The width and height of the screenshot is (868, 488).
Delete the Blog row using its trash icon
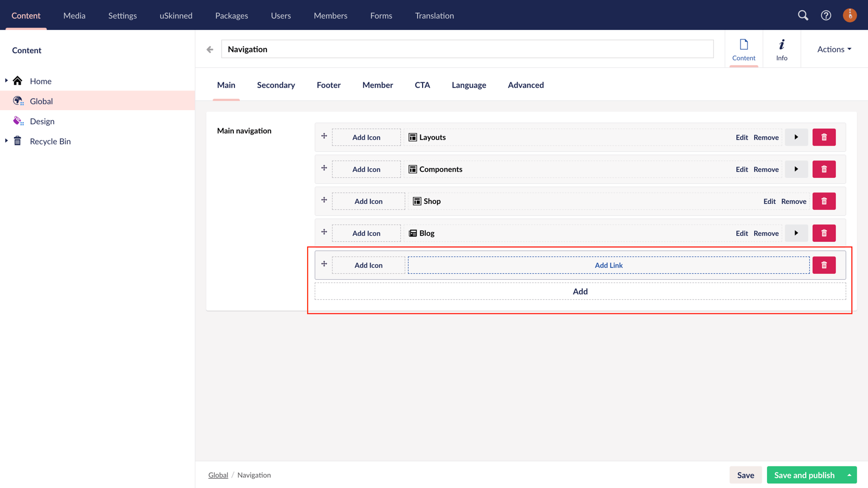(x=824, y=233)
